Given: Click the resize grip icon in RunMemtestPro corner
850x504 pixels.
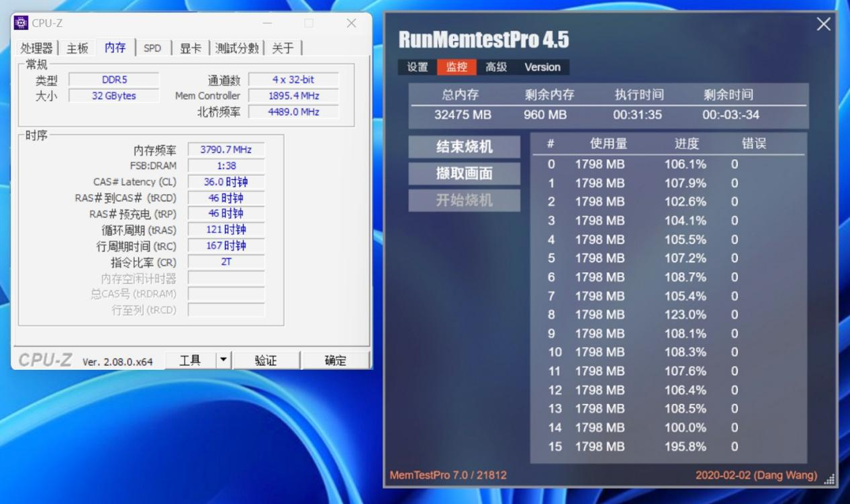Looking at the screenshot, I should point(830,479).
